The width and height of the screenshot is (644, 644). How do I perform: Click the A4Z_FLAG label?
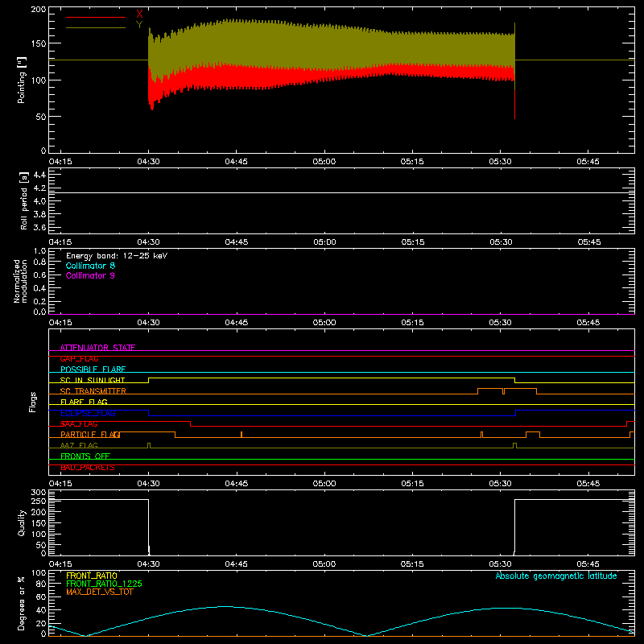point(79,445)
